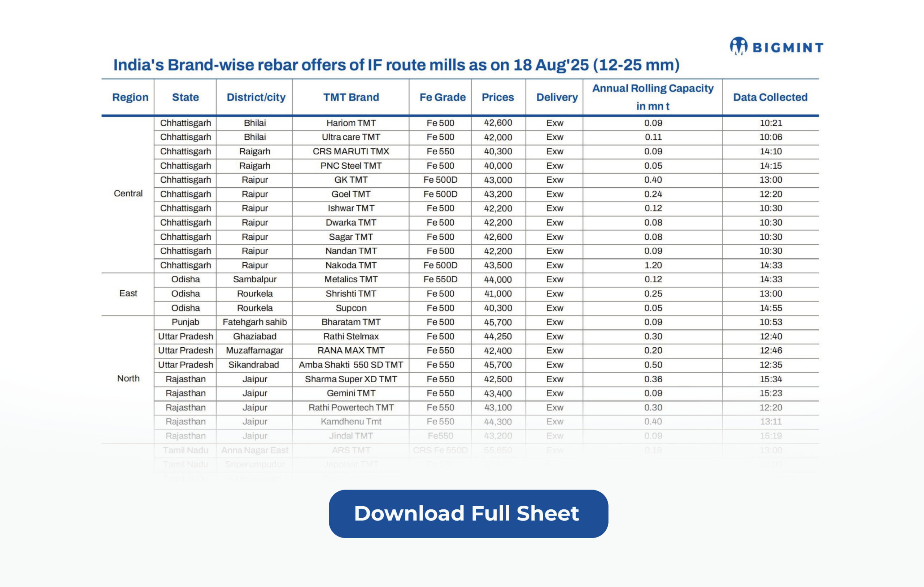This screenshot has width=924, height=587.
Task: Select the Fatehgarh sahib district cell
Action: 254,322
